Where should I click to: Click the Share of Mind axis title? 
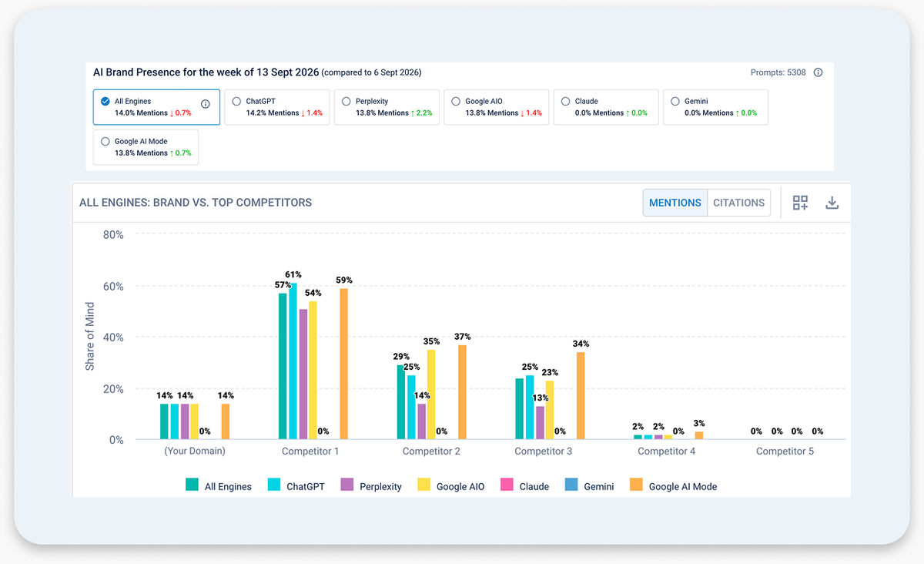90,337
